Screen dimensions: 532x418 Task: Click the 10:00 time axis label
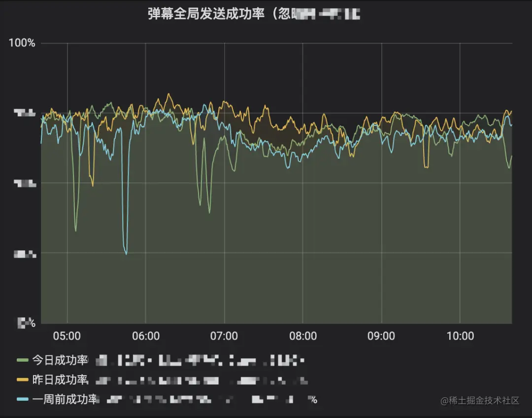(460, 336)
